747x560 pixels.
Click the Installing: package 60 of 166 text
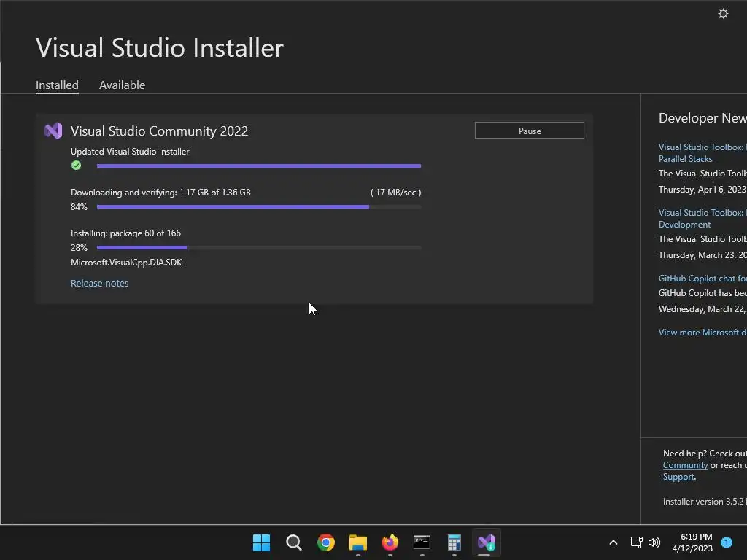[125, 233]
